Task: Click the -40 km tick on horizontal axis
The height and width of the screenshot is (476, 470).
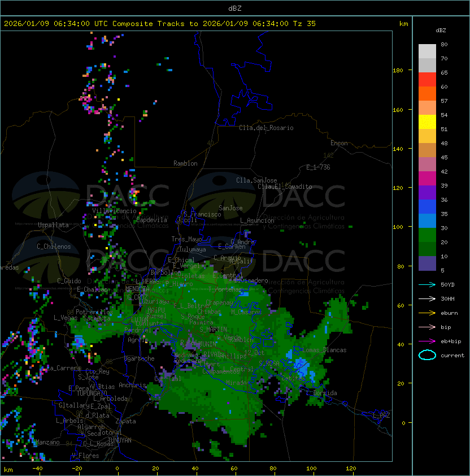Action: 37,469
